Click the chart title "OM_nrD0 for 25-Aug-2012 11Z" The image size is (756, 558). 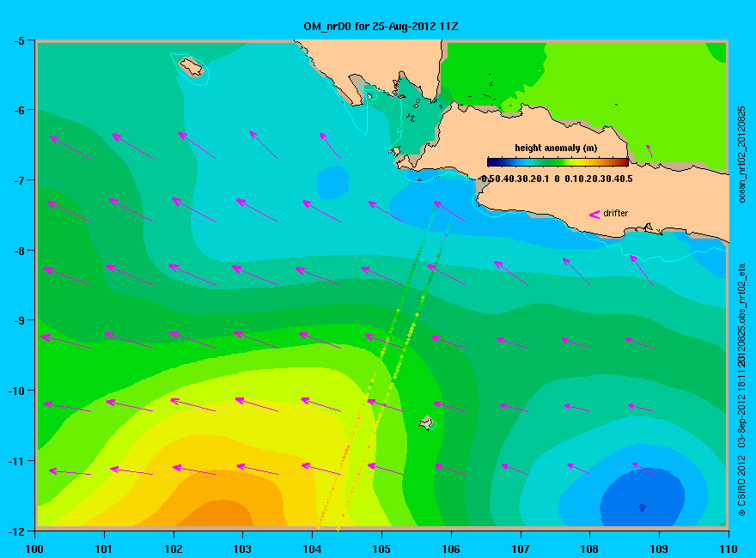click(381, 27)
